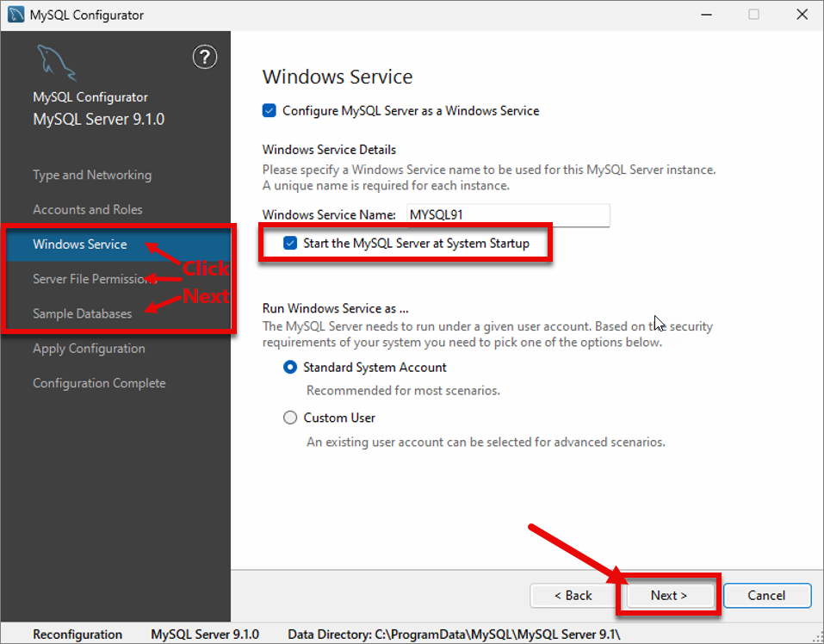
Task: Click the MySQL dolphin logo in sidebar
Action: [56, 63]
